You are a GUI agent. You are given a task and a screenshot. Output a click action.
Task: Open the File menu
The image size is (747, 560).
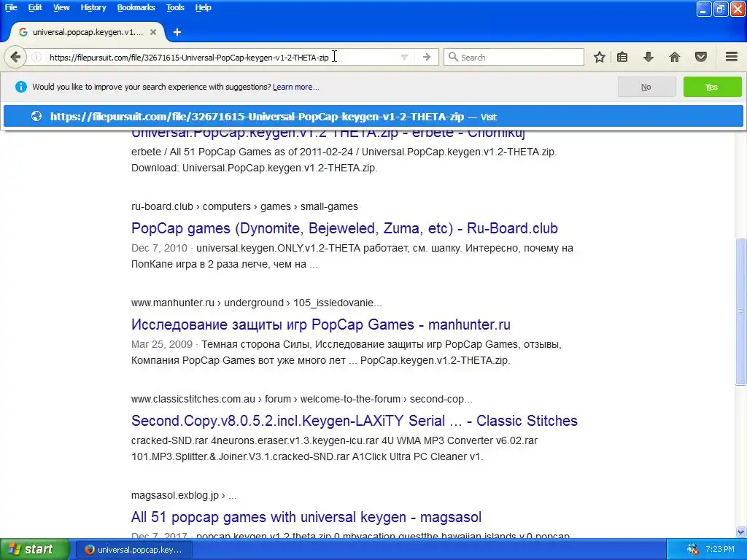(x=11, y=7)
